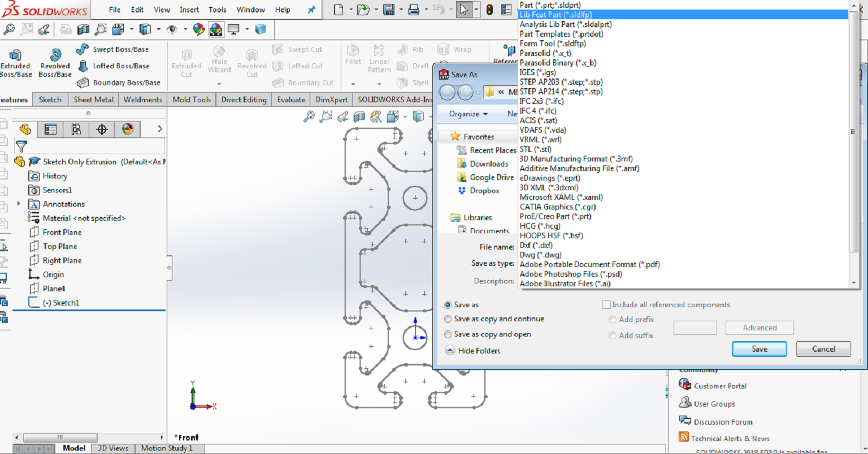Click the New document icon
Image resolution: width=868 pixels, height=454 pixels.
click(338, 10)
